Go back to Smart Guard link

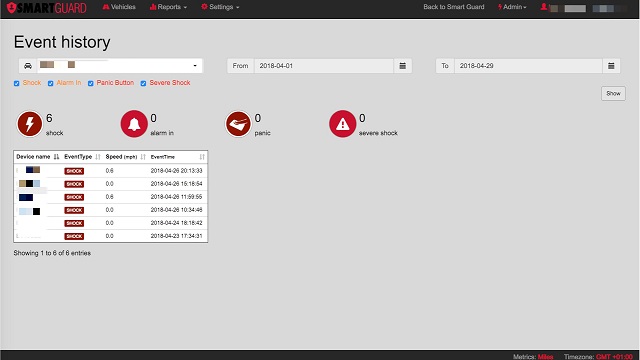453,7
